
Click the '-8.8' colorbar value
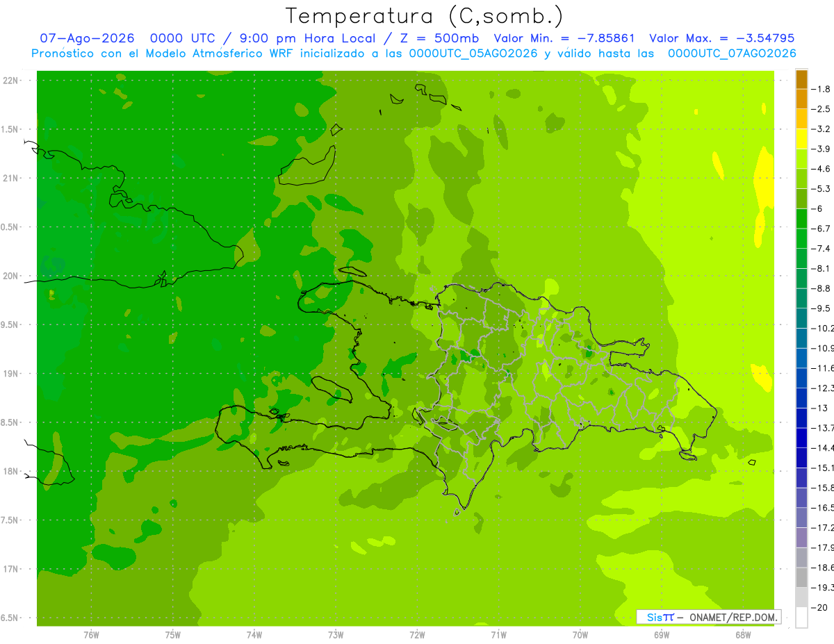coord(821,288)
